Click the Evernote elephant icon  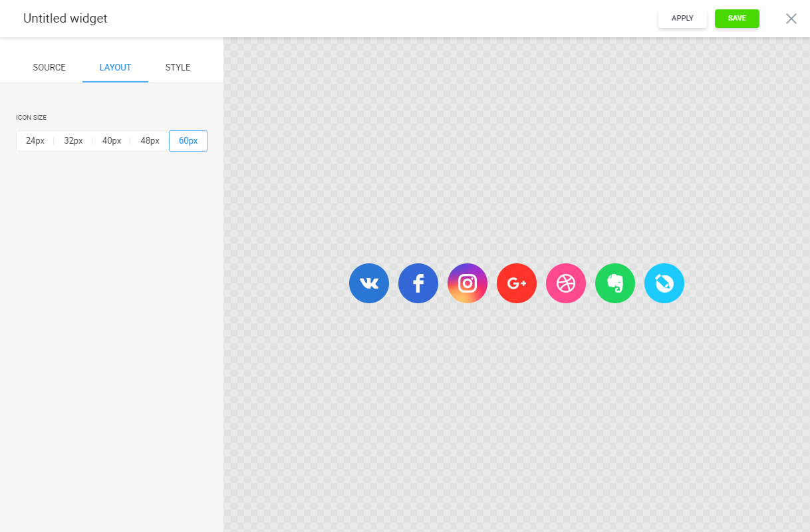[615, 283]
